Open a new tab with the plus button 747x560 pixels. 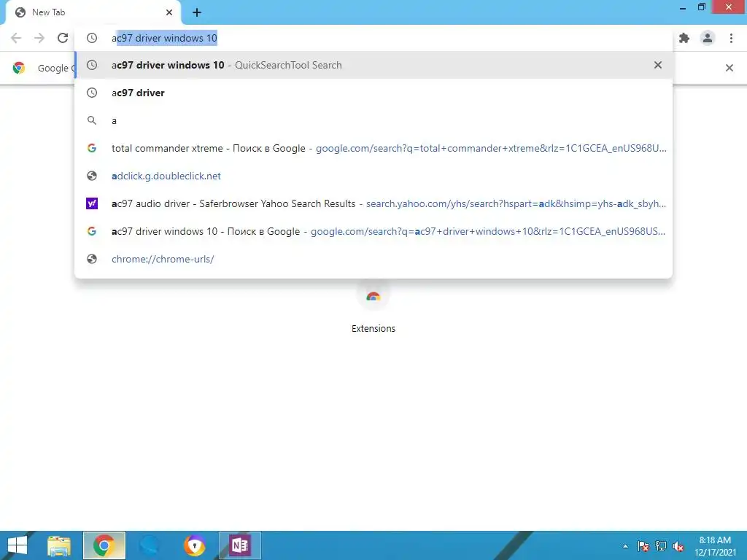point(197,12)
